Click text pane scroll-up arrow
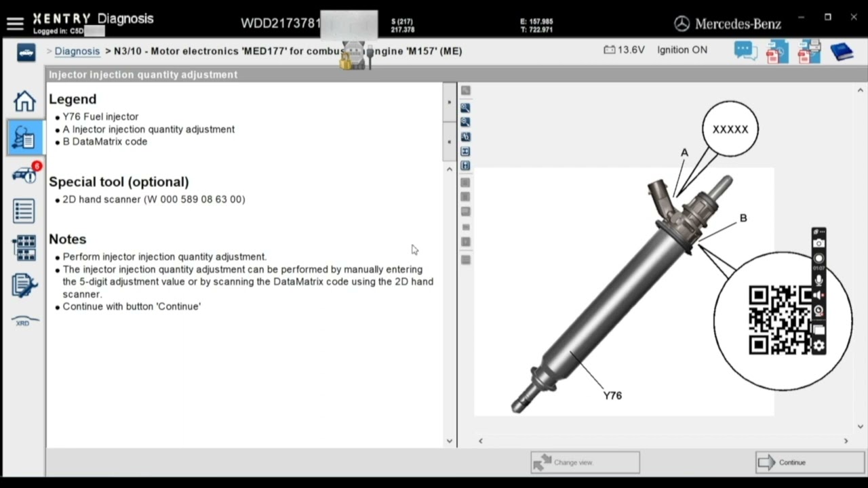 (x=449, y=169)
